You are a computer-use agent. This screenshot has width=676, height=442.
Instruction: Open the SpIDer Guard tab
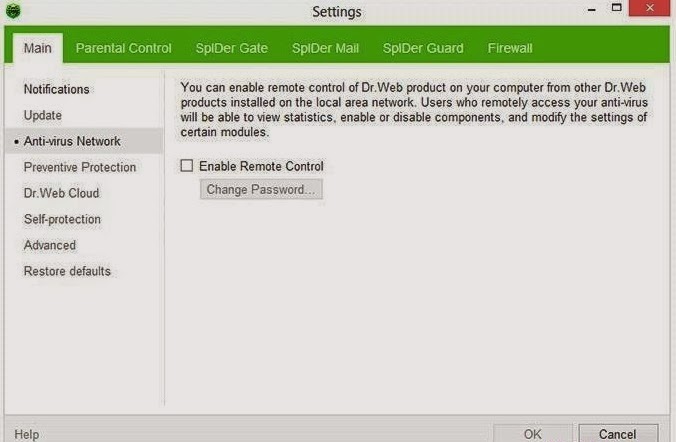click(423, 48)
